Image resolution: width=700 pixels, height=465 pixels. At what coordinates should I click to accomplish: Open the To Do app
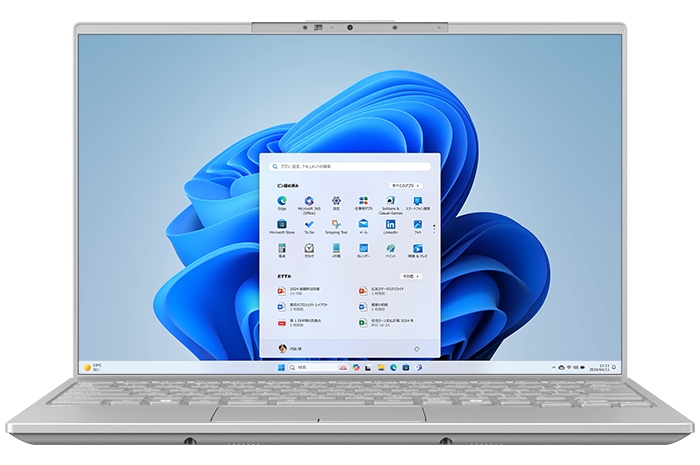[x=309, y=225]
